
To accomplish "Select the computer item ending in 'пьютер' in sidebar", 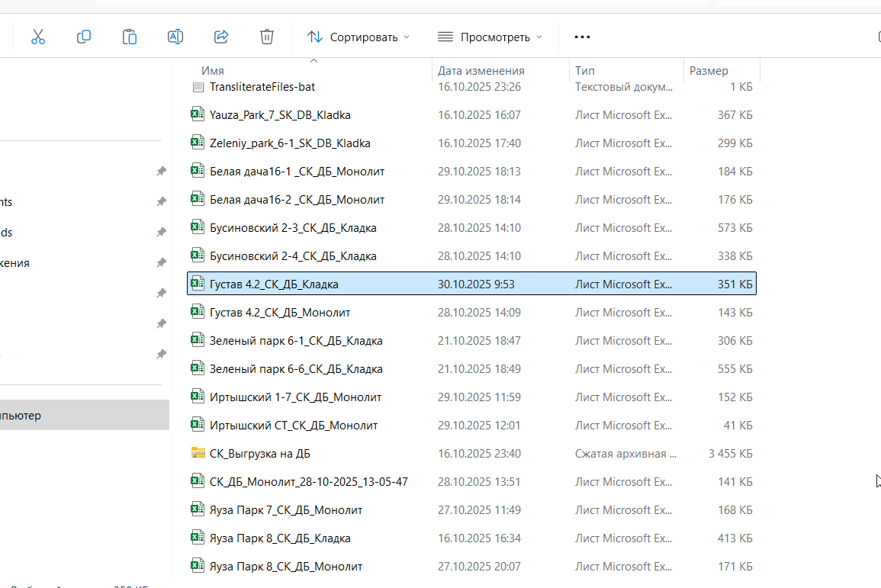I will pyautogui.click(x=84, y=415).
